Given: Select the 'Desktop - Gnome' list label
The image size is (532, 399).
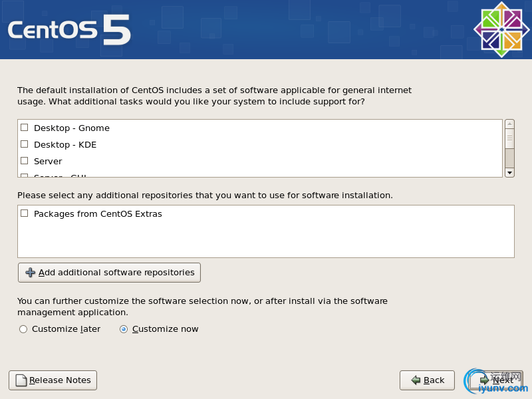Looking at the screenshot, I should click(72, 128).
